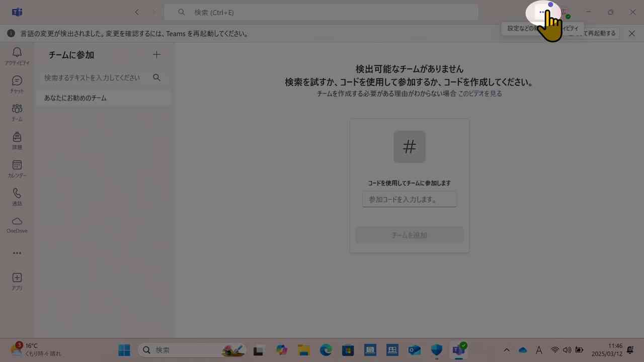Screen dimensions: 644x362
Task: Click the search magnifier in the join-team panel
Action: pos(156,77)
